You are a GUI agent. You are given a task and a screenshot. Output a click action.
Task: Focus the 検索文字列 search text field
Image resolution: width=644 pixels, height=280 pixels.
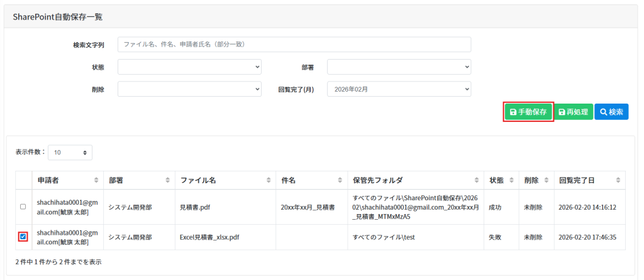coord(294,45)
